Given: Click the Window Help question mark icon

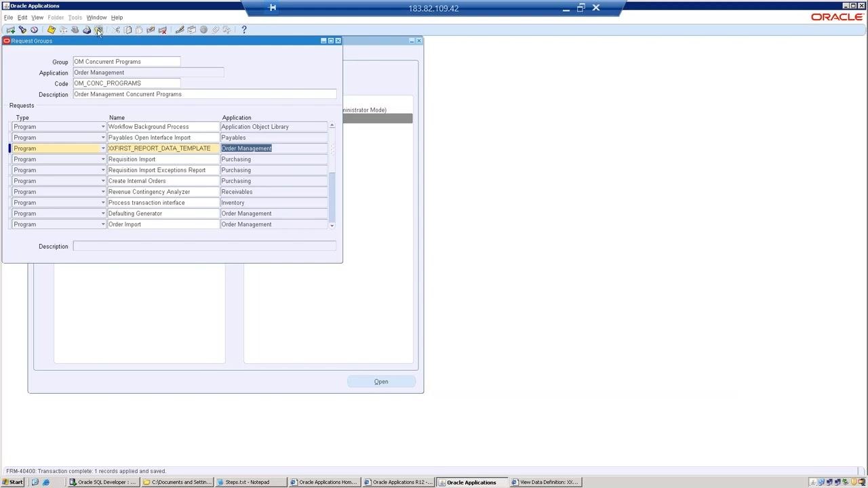Looking at the screenshot, I should point(244,30).
